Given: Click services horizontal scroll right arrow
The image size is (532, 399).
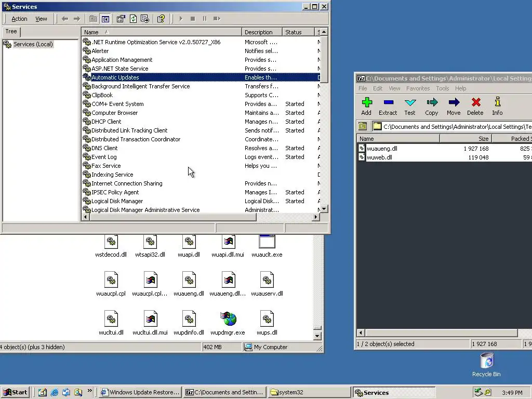Looking at the screenshot, I should click(316, 217).
